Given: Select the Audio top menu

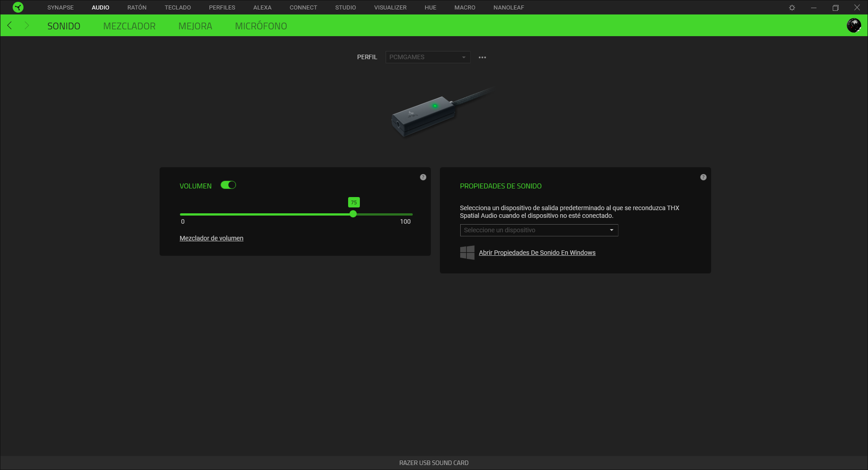Looking at the screenshot, I should tap(100, 8).
